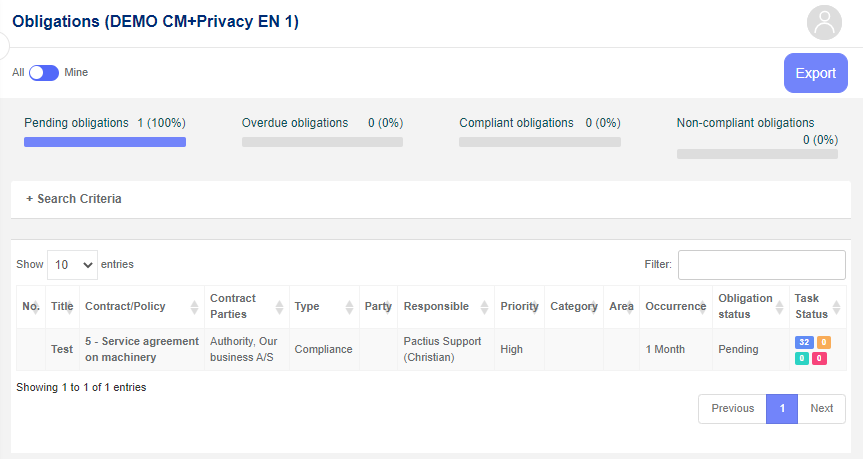The height and width of the screenshot is (459, 863).
Task: Expand the Search Criteria section
Action: [x=74, y=199]
